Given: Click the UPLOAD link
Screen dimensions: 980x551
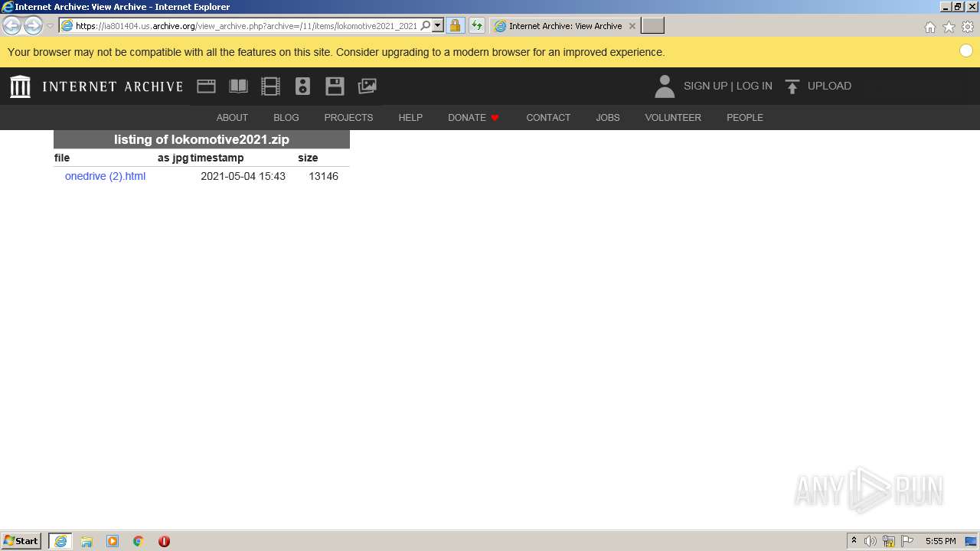Looking at the screenshot, I should click(x=829, y=86).
